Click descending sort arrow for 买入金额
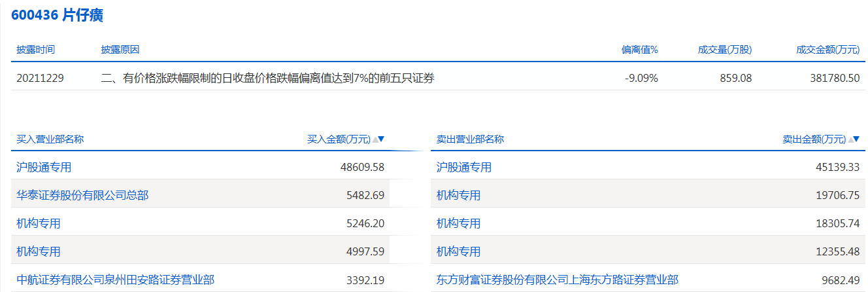868x292 pixels. click(x=381, y=139)
